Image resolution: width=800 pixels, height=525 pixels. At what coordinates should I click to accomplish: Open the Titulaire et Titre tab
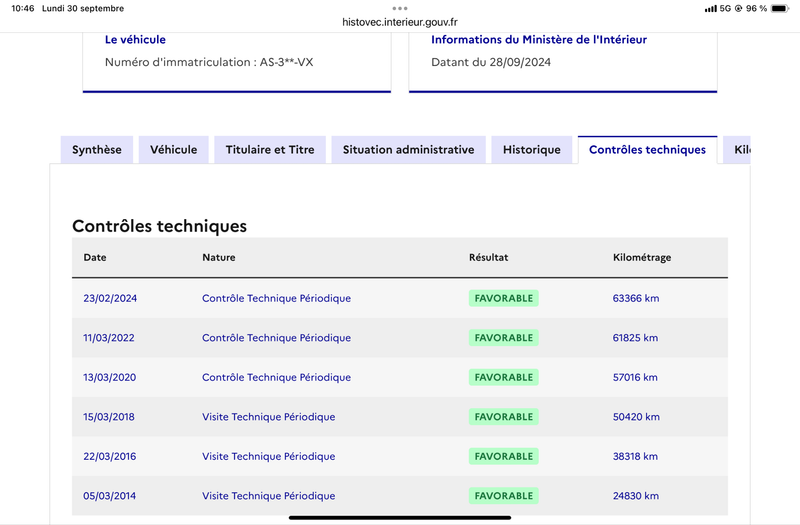point(270,149)
